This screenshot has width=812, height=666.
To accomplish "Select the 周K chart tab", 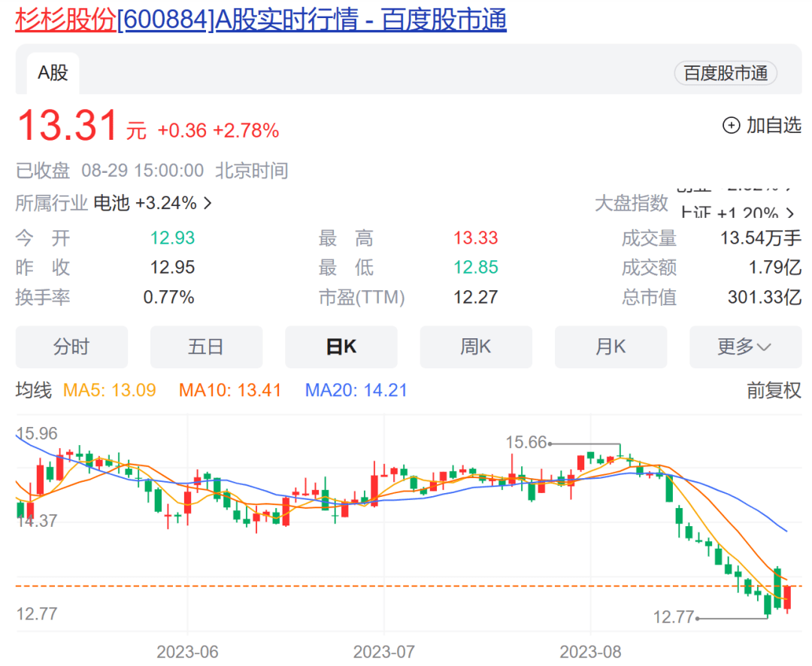I will tap(475, 347).
